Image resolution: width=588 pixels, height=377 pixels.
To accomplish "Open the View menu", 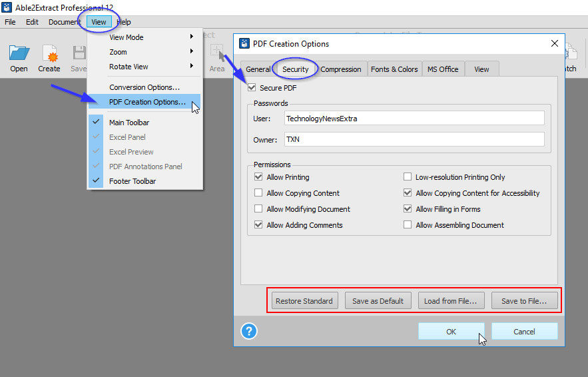I will [99, 22].
